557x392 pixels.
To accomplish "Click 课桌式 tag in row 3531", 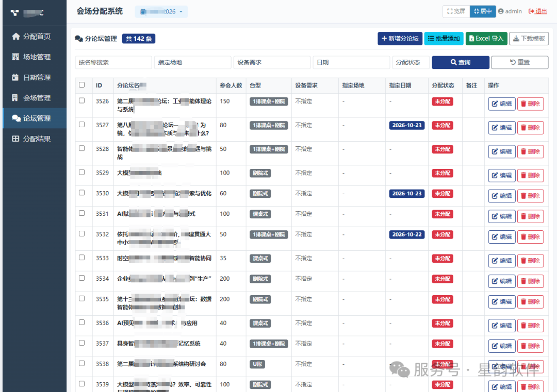I will tap(260, 214).
